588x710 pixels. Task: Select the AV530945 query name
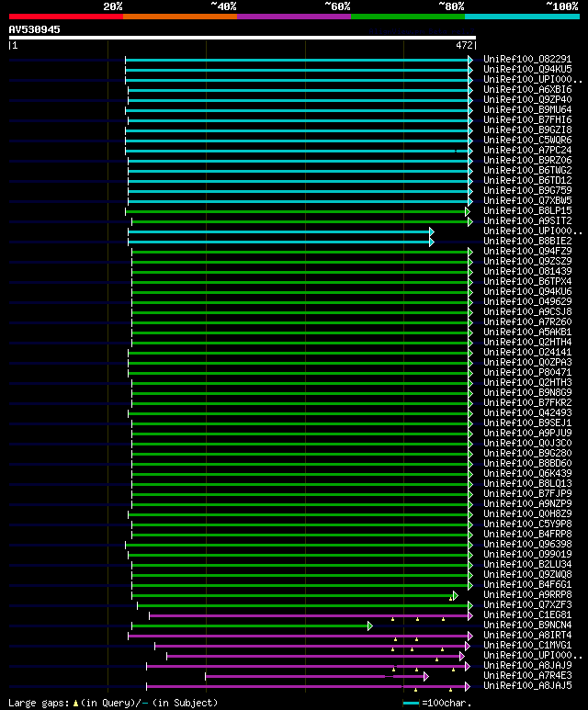click(x=34, y=29)
